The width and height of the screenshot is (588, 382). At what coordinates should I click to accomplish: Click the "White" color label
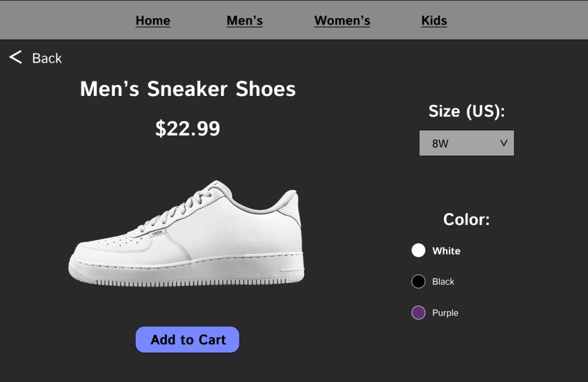click(x=446, y=251)
